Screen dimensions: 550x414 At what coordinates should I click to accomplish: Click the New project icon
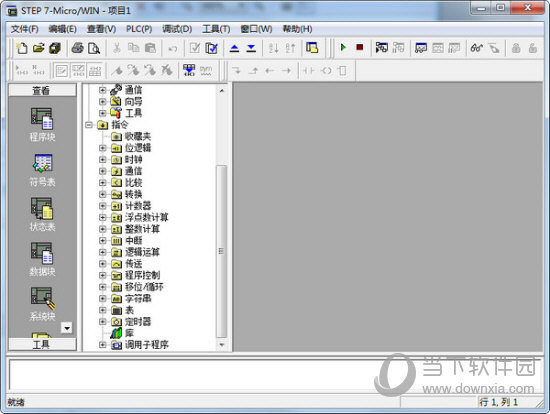click(x=22, y=48)
